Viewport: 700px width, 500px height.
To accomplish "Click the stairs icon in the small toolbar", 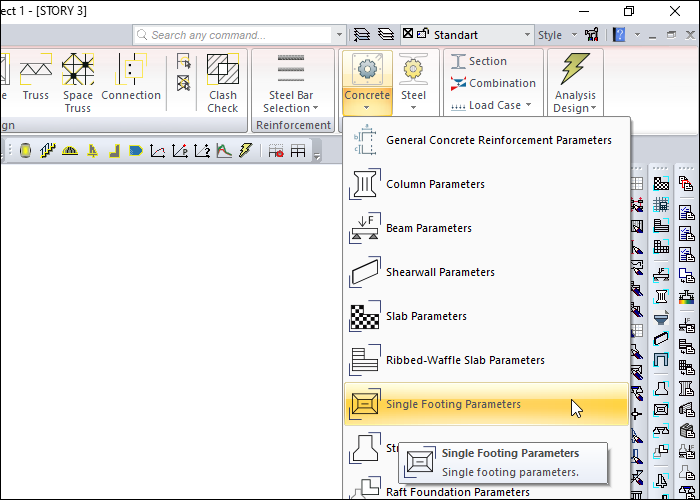I will coord(48,150).
